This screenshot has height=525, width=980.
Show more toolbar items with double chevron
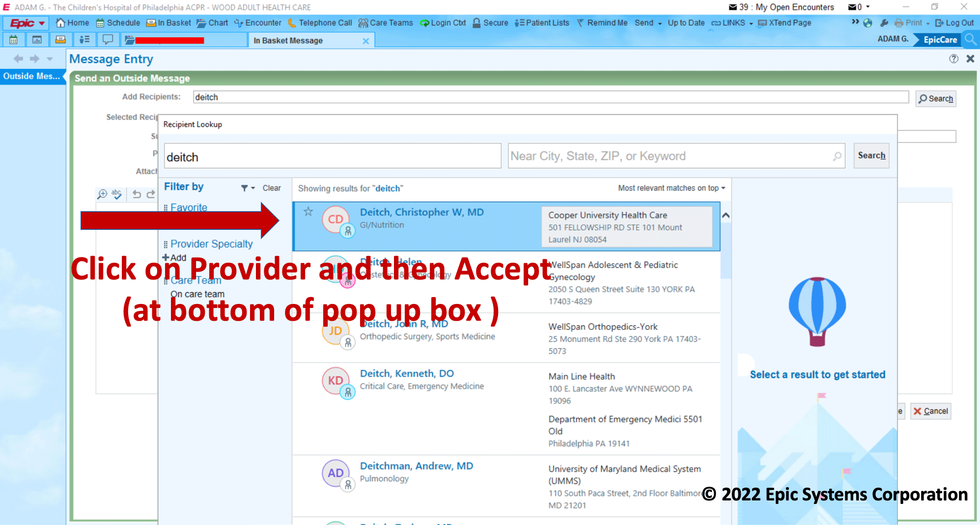(x=855, y=22)
